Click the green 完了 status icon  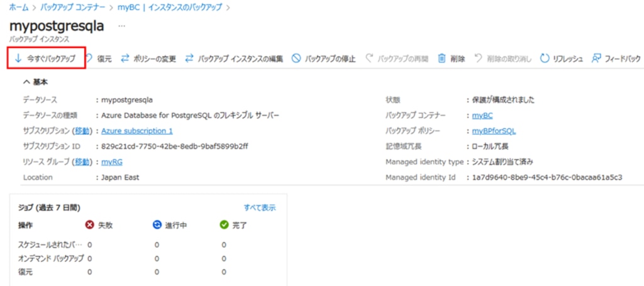[224, 225]
